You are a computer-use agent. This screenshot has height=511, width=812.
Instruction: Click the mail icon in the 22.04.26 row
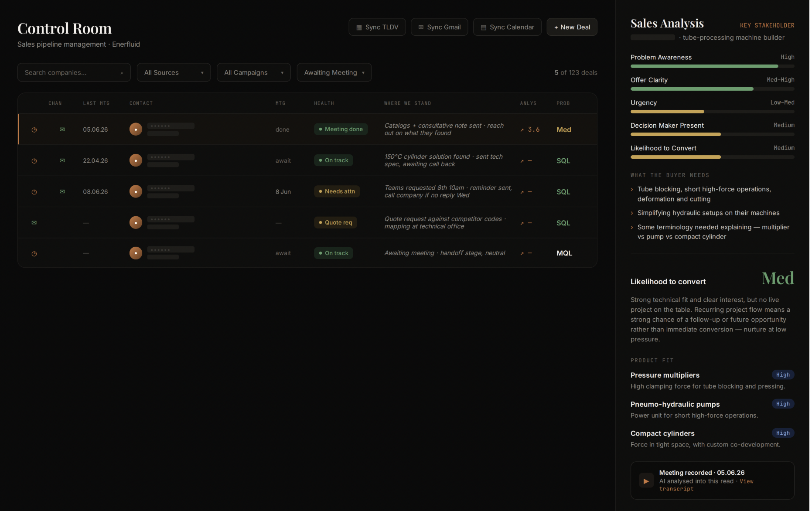click(x=62, y=160)
